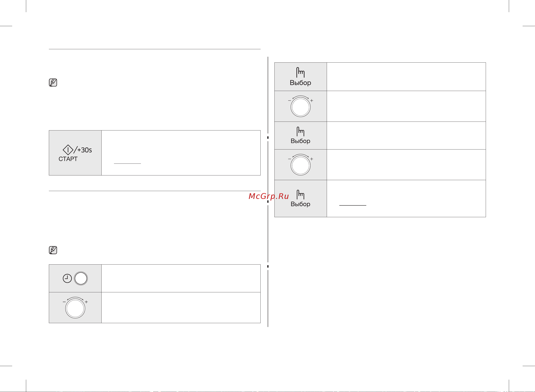Screen dimensions: 535x392
Task: Click the diamond start icon above СТАРТ
Action: (x=68, y=150)
